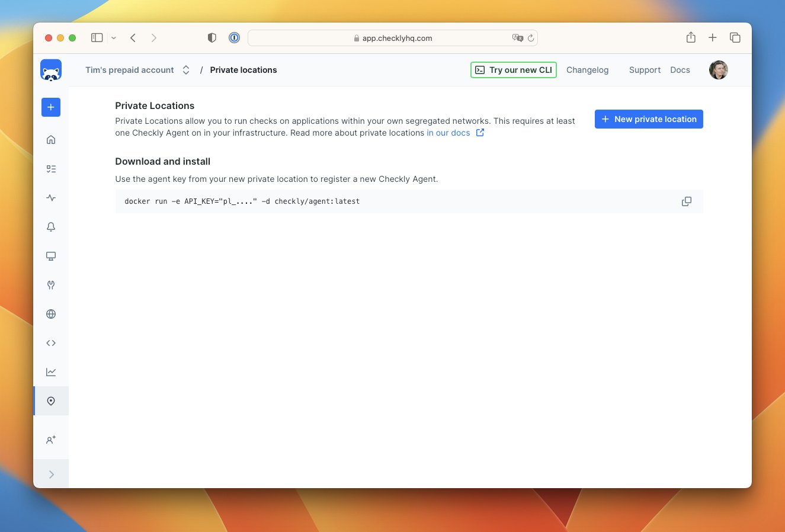This screenshot has height=532, width=785.
Task: Open the Support link
Action: click(x=645, y=70)
